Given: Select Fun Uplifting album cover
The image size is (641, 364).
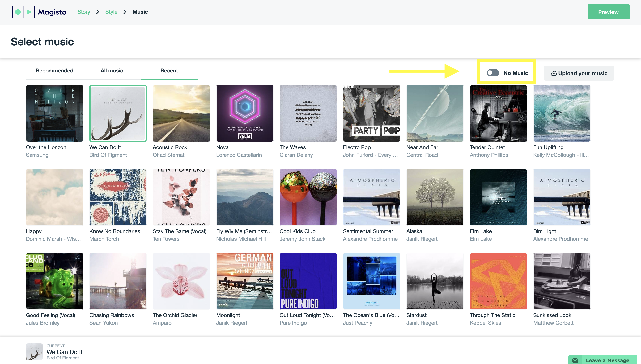Looking at the screenshot, I should point(562,113).
